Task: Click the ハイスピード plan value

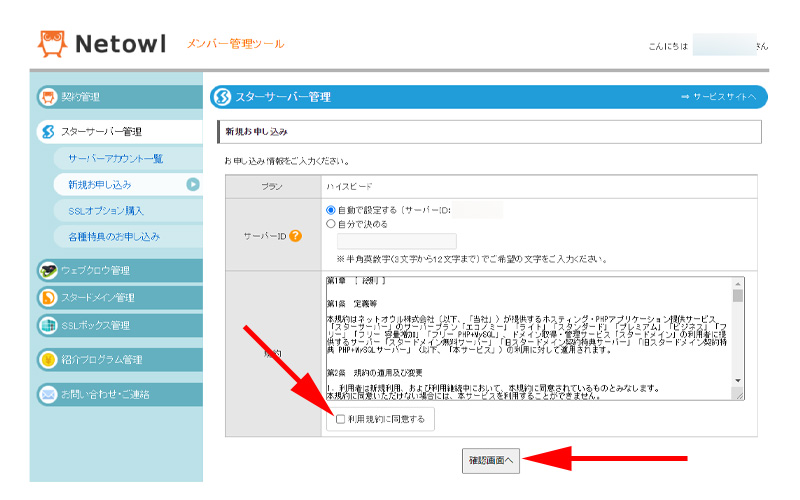Action: (349, 186)
